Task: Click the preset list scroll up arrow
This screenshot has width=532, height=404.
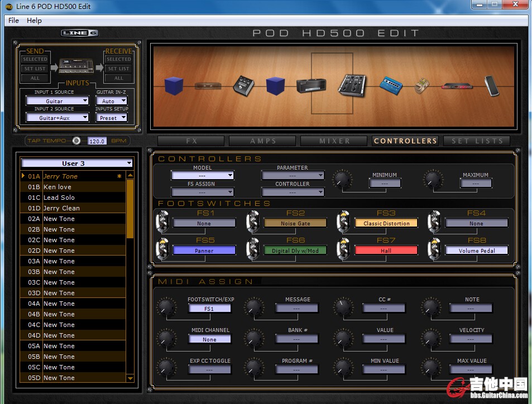Action: tap(130, 175)
